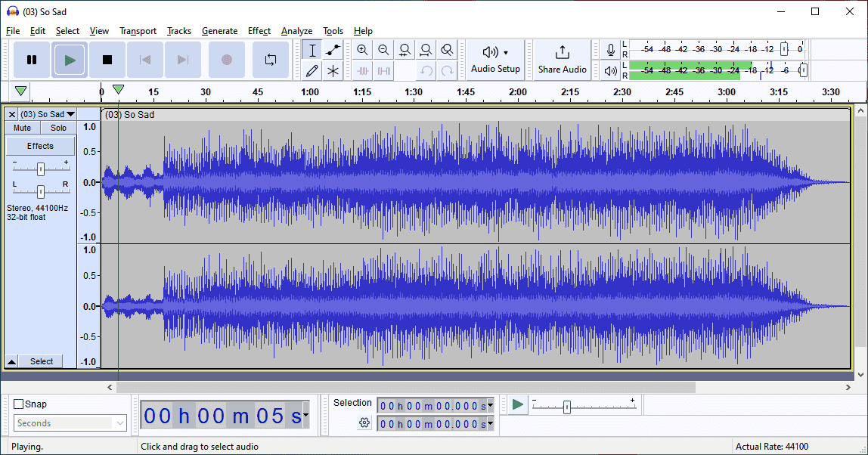Adjust the playback level slider knob

pyautogui.click(x=803, y=70)
